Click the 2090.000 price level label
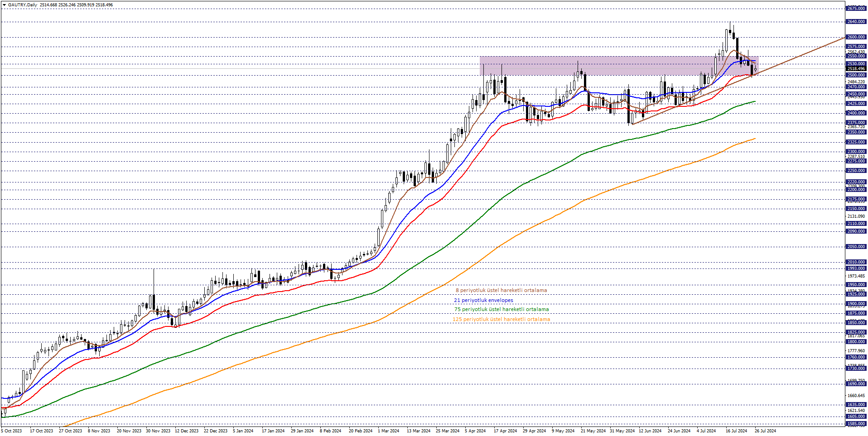Image resolution: width=868 pixels, height=436 pixels. [x=856, y=231]
